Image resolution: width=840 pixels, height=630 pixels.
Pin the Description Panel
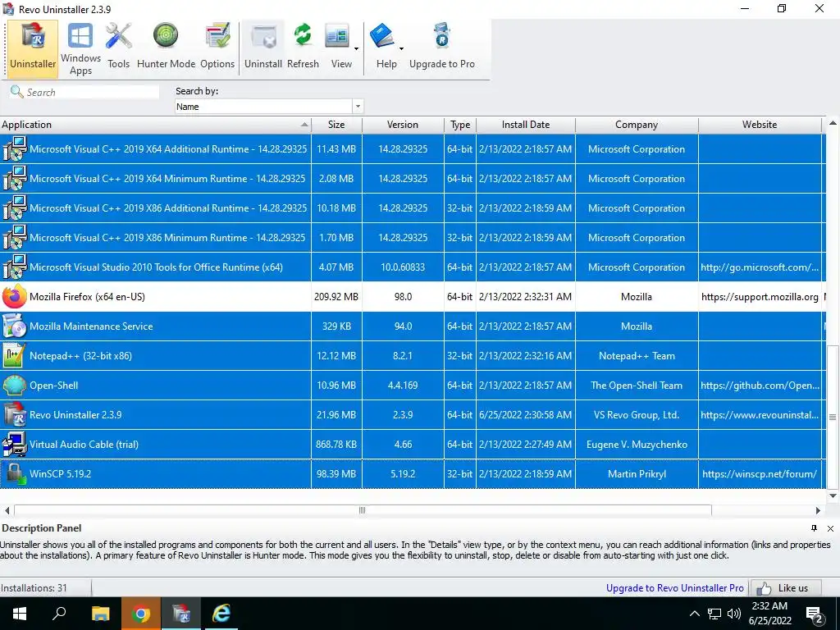(x=814, y=528)
